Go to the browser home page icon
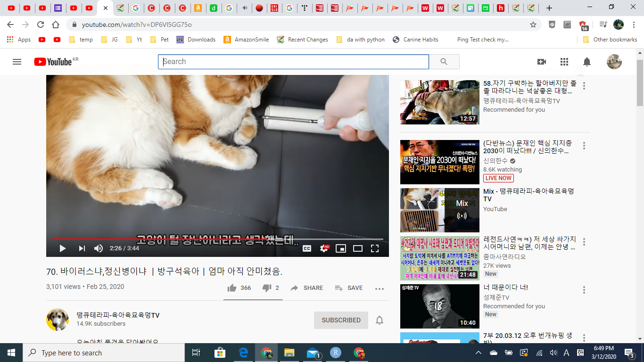The width and height of the screenshot is (644, 362). (x=56, y=25)
